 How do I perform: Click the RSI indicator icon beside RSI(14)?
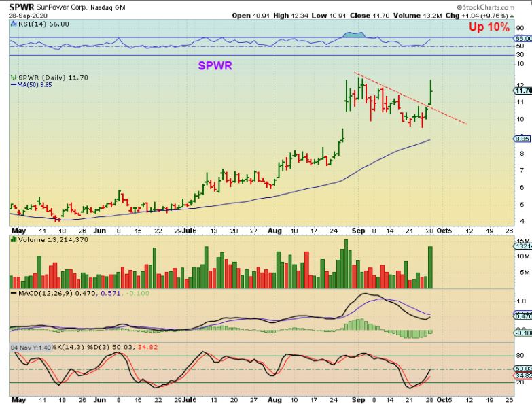click(x=14, y=24)
